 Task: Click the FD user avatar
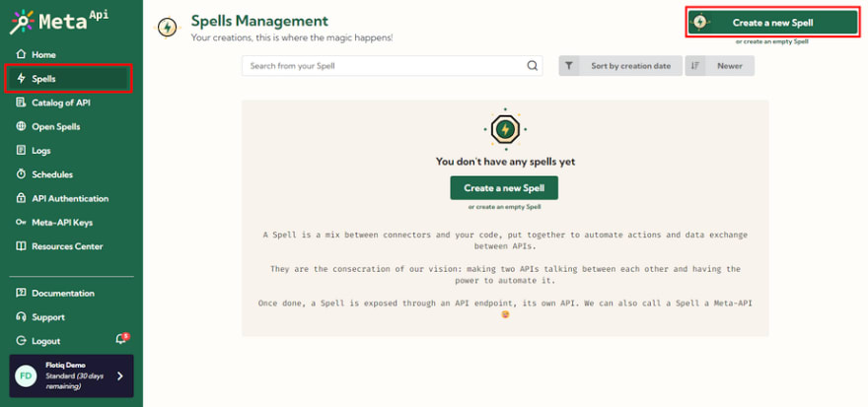coord(26,376)
